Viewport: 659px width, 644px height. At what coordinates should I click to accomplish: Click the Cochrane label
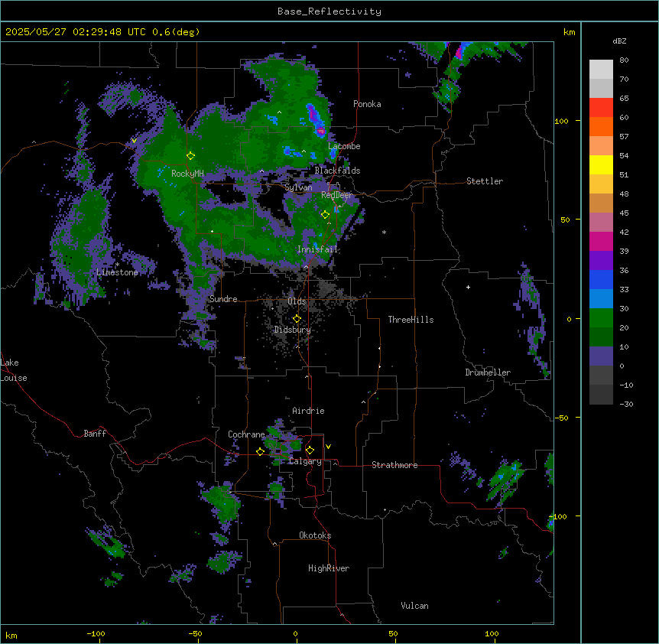[x=246, y=434]
